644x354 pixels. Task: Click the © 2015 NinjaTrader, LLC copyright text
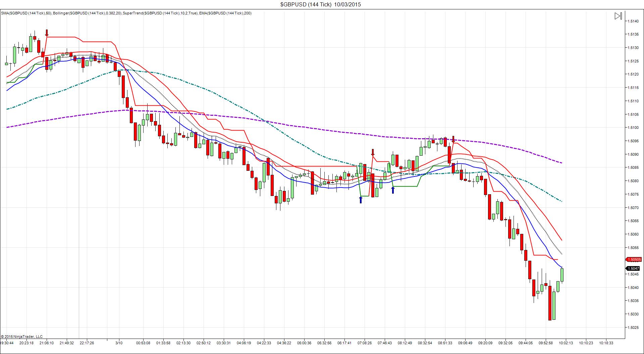22,337
